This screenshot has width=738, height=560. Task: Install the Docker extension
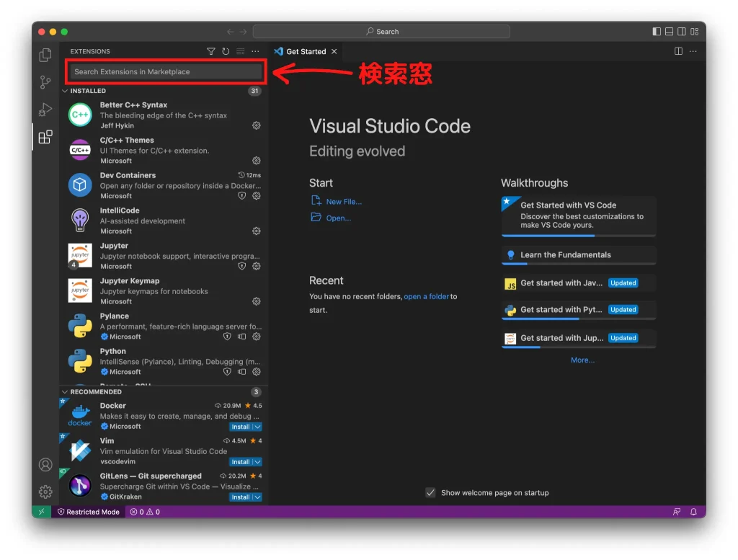point(241,427)
